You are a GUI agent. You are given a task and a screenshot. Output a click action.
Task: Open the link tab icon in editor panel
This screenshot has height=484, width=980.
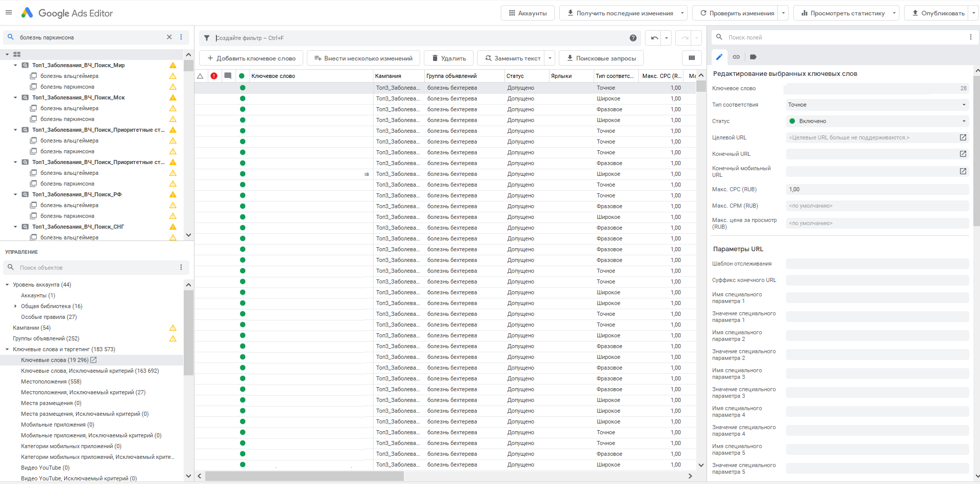click(736, 57)
